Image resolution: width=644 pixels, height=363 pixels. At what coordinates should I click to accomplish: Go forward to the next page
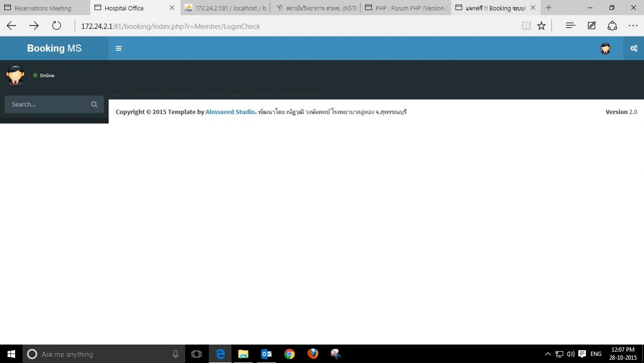tap(34, 26)
